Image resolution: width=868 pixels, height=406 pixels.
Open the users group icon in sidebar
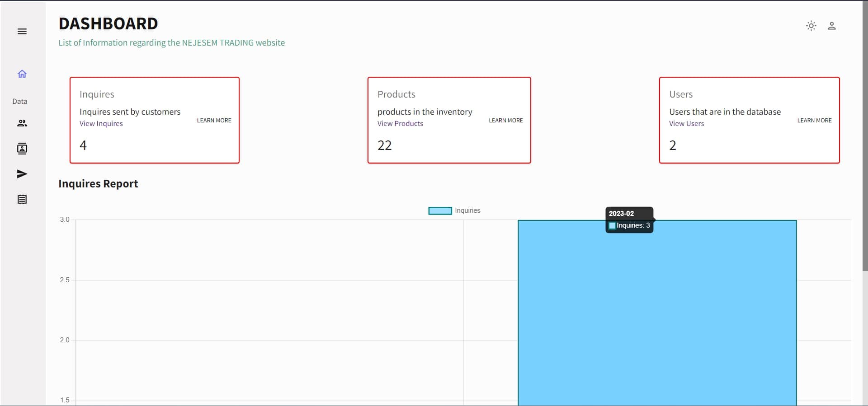22,123
